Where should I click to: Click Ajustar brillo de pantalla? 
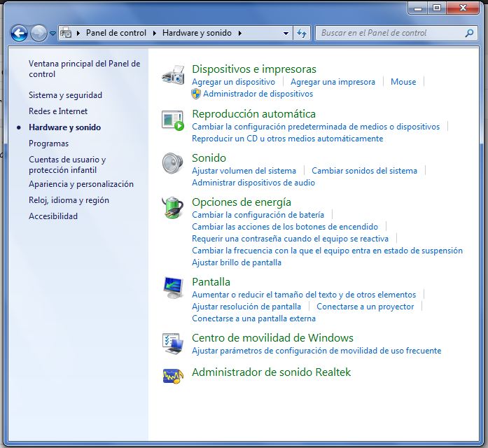(237, 262)
